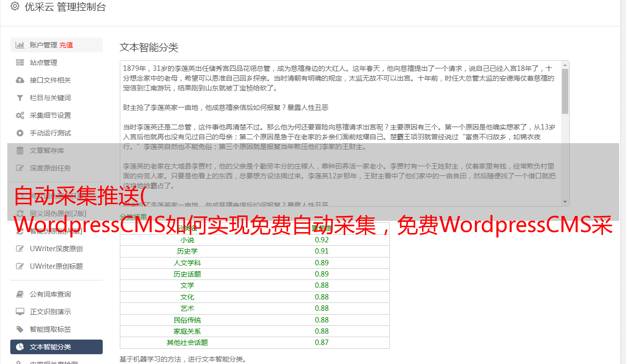Click the 0.87 confidence value
This screenshot has width=626, height=364.
coord(322,343)
